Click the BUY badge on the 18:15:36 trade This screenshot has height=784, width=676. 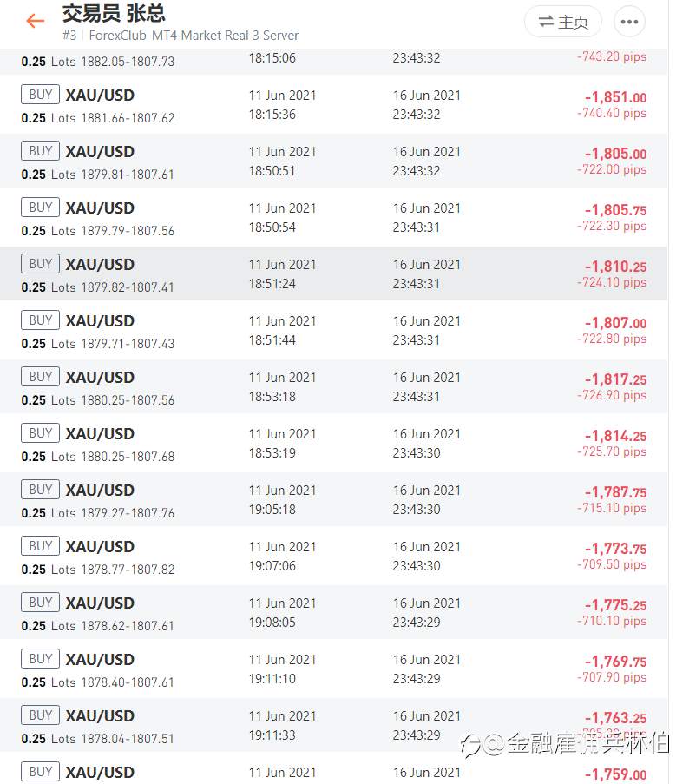tap(41, 94)
